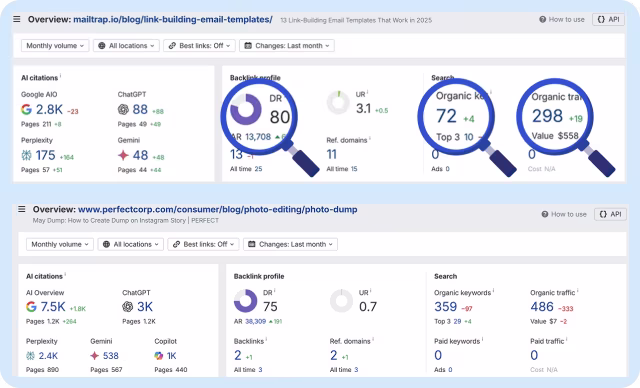
Task: Click UR value 3.1
Action: tap(363, 109)
